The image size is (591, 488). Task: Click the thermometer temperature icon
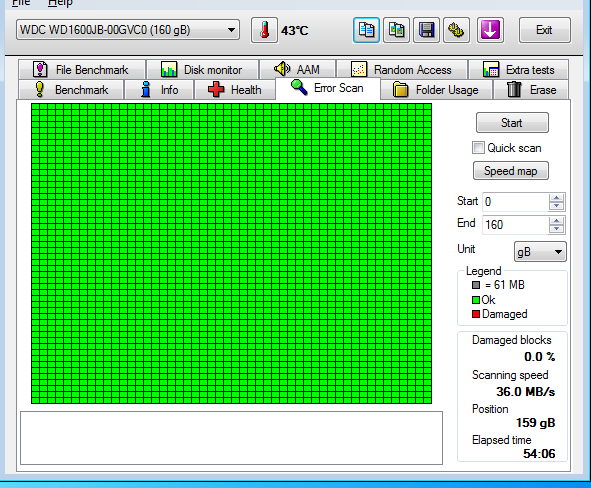264,30
